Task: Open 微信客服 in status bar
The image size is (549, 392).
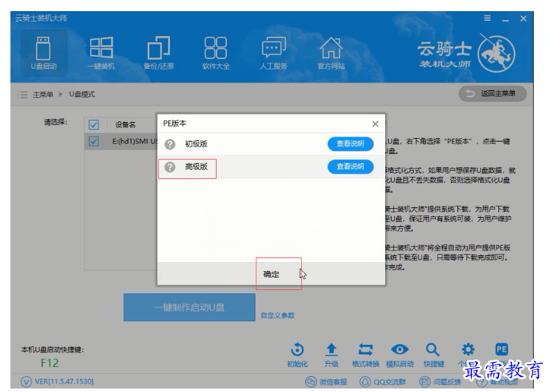Action: (x=326, y=382)
